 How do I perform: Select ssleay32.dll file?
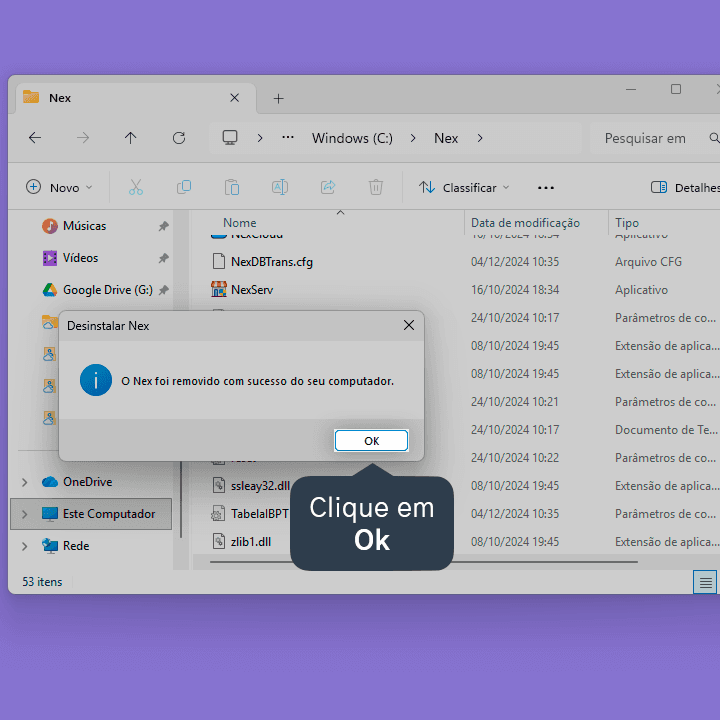[260, 486]
